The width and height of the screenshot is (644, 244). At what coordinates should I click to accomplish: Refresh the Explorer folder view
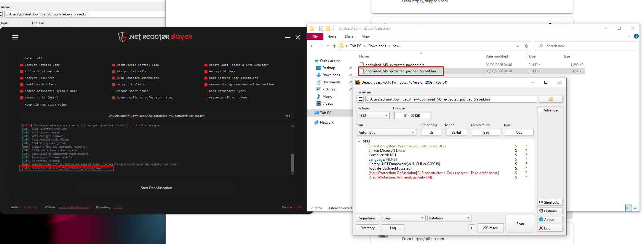pyautogui.click(x=527, y=46)
